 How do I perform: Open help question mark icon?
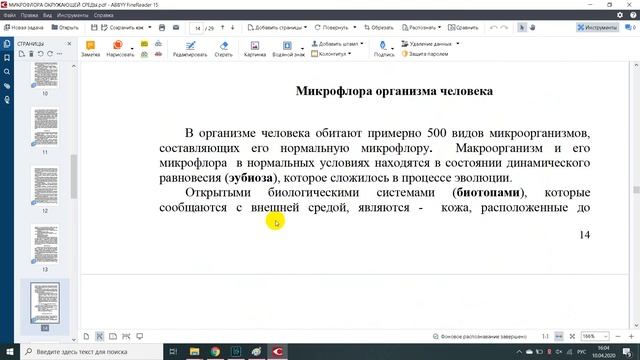click(633, 15)
